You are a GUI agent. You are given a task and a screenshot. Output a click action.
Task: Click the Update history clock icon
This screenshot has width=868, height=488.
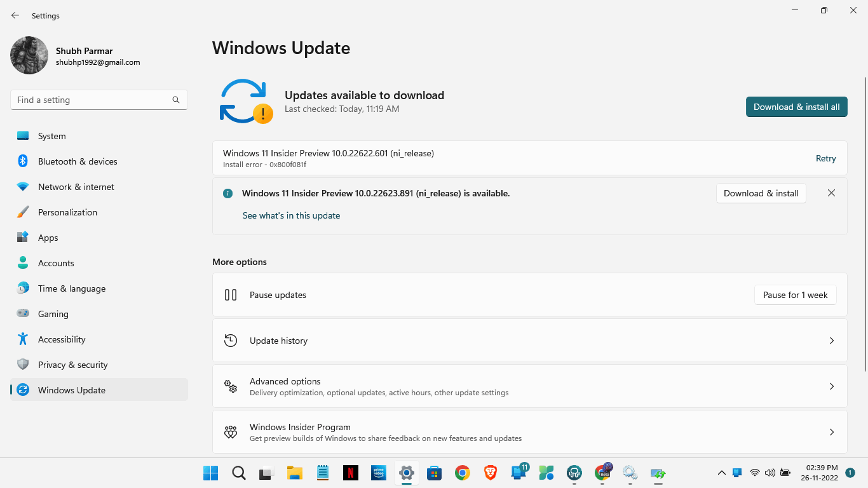click(231, 341)
